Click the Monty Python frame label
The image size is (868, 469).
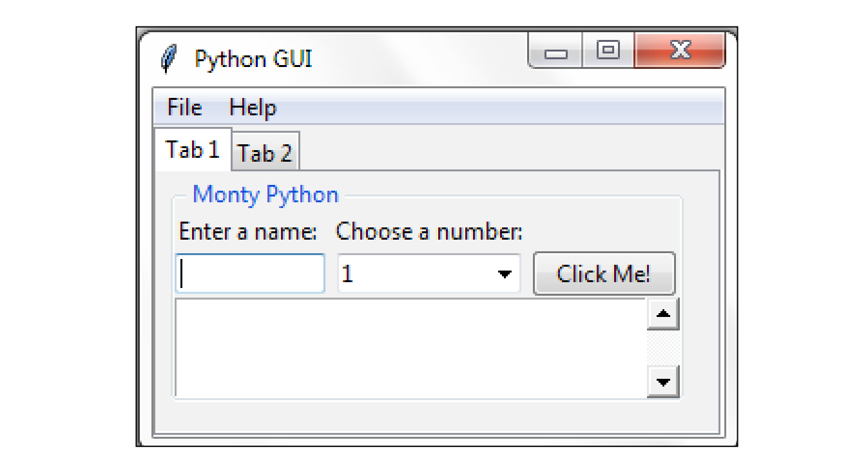click(x=266, y=195)
